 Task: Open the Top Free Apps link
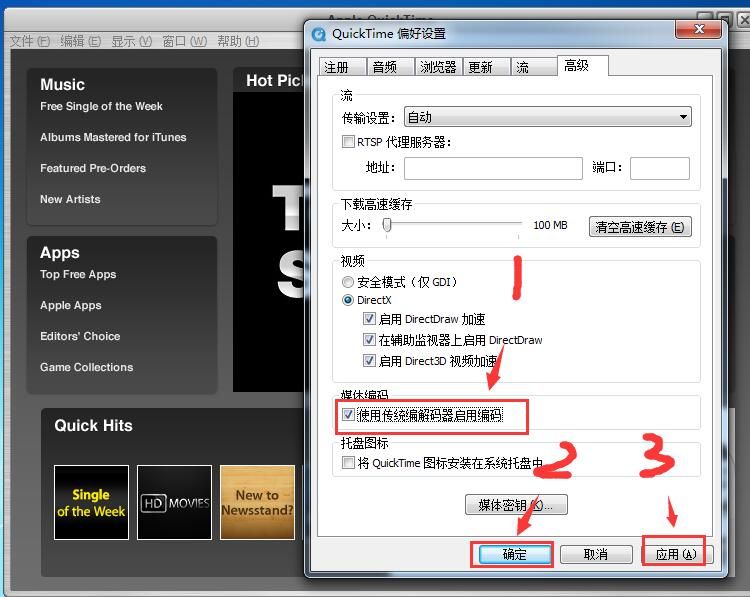coord(78,275)
